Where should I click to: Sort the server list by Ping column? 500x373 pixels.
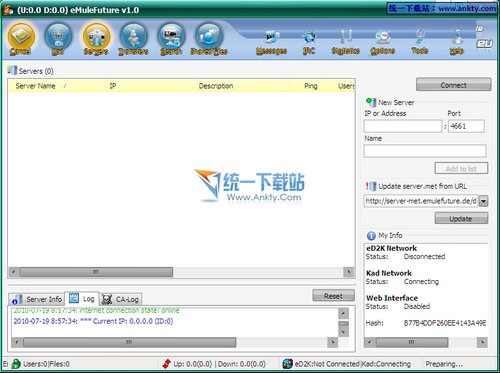311,86
